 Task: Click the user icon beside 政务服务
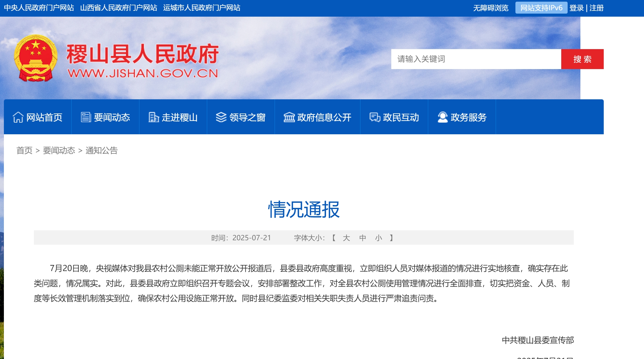pyautogui.click(x=442, y=117)
